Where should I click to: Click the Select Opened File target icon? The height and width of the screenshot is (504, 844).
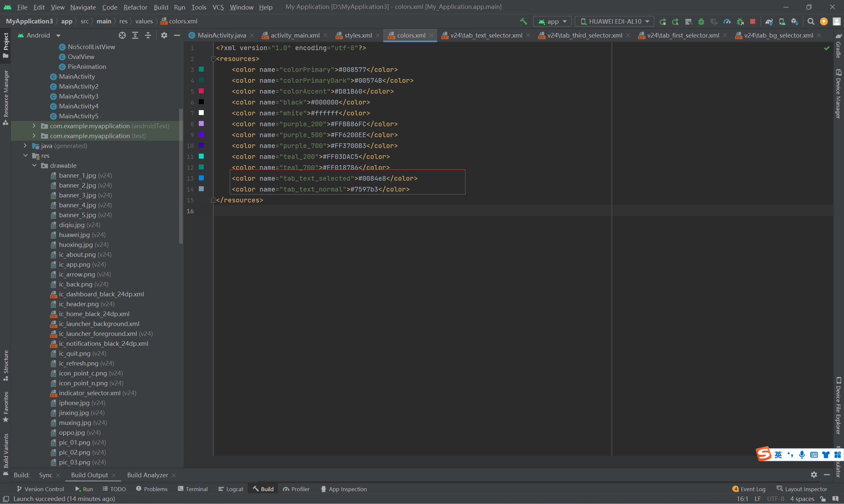[122, 35]
